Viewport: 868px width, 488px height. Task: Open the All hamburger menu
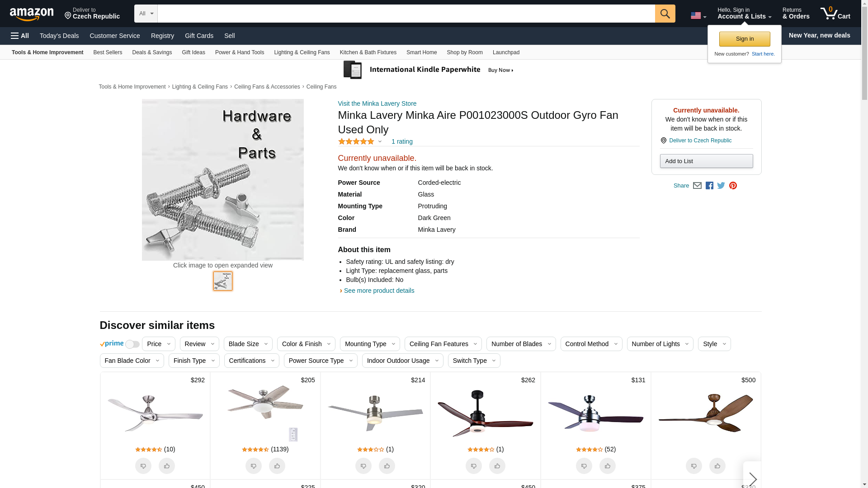tap(20, 36)
